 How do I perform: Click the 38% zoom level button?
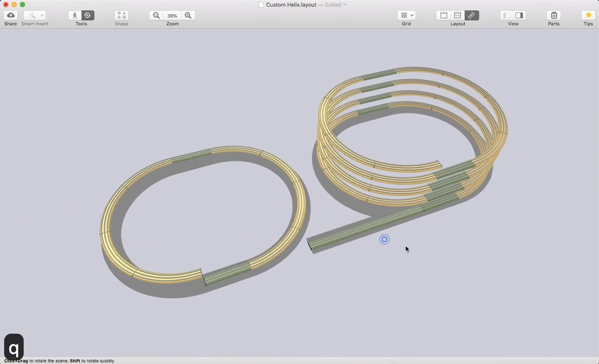point(172,15)
